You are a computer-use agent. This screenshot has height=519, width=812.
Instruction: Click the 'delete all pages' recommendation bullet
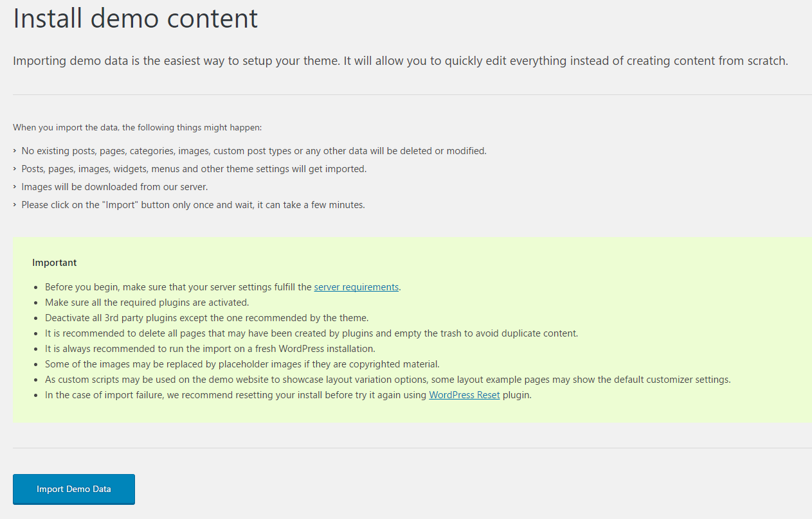(312, 333)
